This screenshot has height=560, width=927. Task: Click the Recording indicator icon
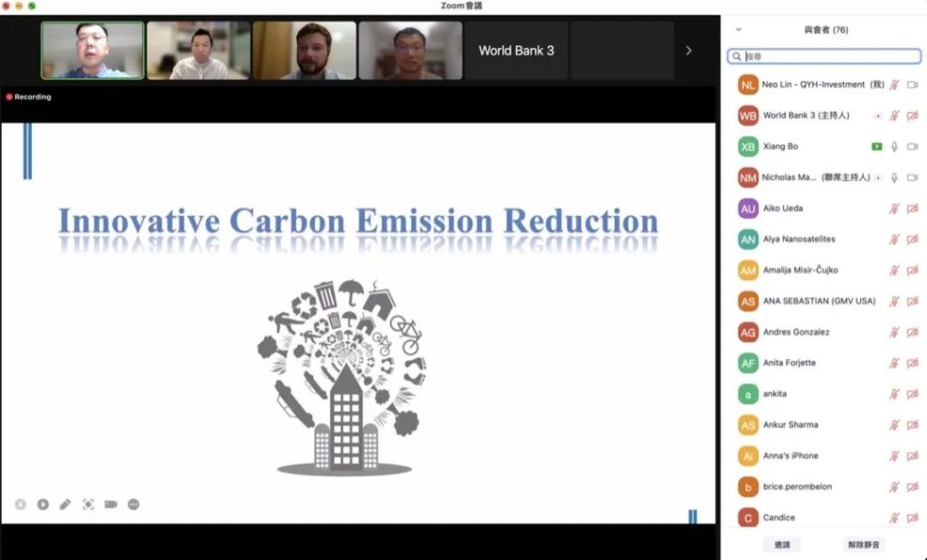click(9, 97)
